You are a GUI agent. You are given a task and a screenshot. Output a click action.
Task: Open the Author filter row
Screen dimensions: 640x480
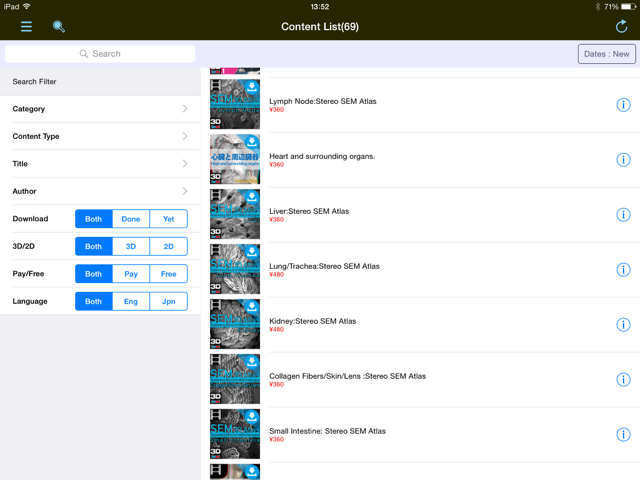click(x=100, y=191)
